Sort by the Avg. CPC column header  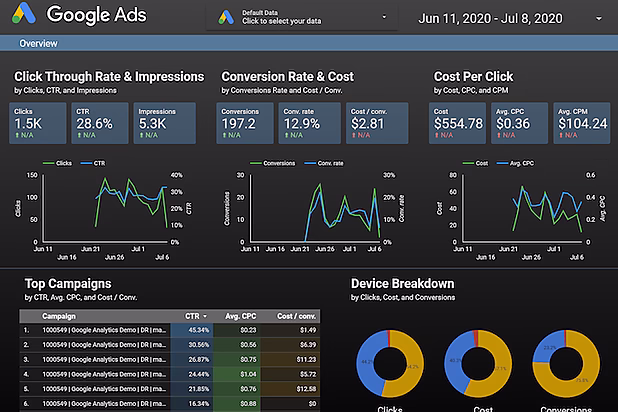[240, 316]
